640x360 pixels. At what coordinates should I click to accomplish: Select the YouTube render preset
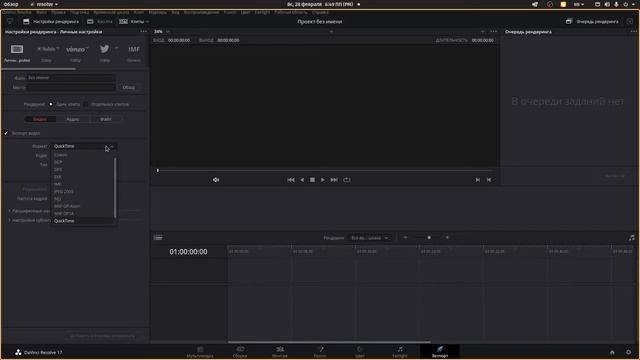point(46,49)
